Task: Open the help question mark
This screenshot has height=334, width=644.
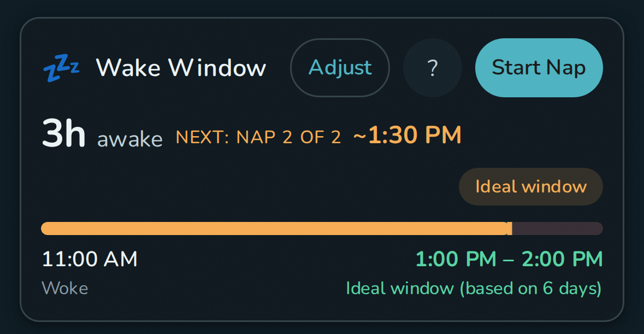Action: (432, 67)
